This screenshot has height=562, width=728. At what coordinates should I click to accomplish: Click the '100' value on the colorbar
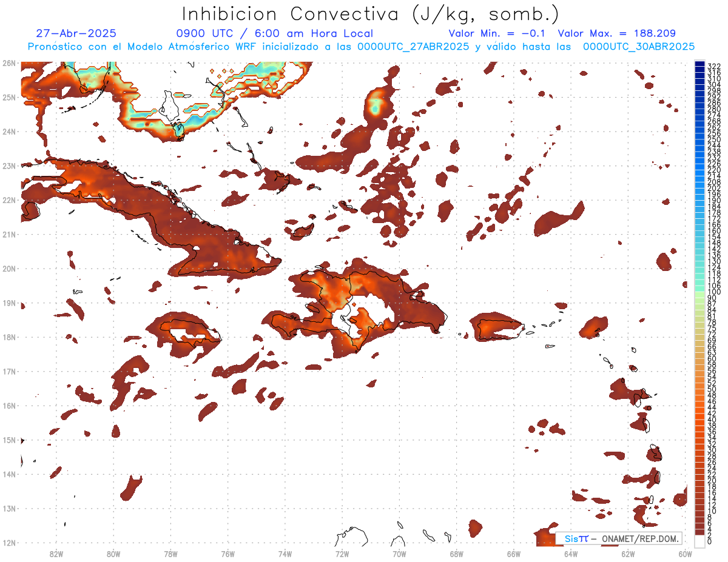(713, 292)
